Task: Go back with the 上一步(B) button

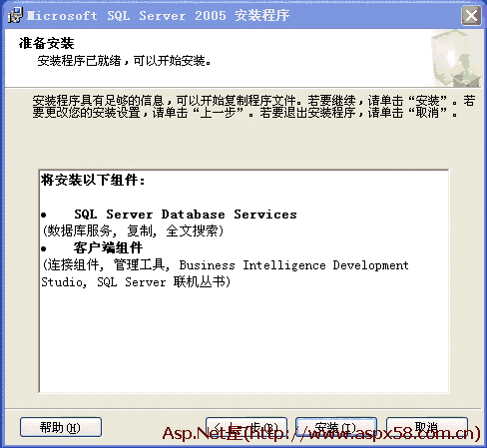Action: tap(246, 427)
